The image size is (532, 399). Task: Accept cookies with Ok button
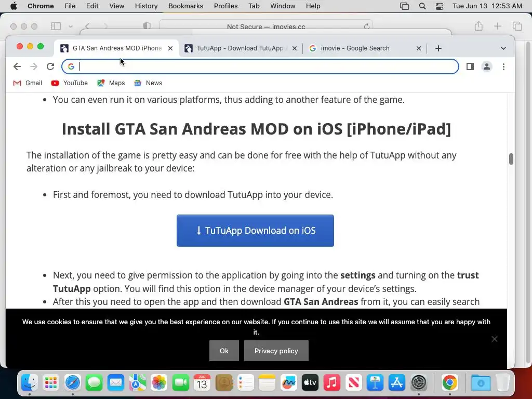coord(224,351)
